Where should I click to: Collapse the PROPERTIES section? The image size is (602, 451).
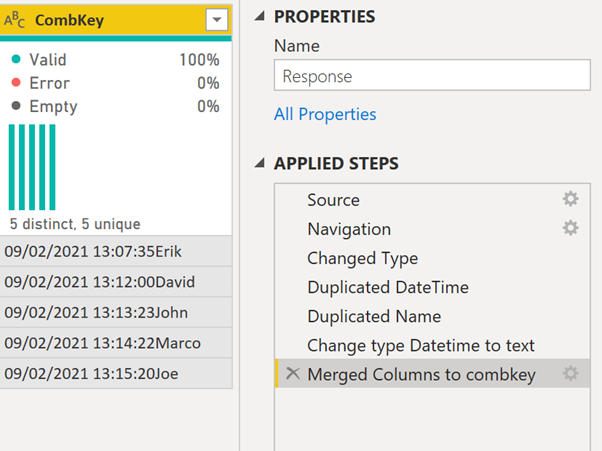(260, 17)
